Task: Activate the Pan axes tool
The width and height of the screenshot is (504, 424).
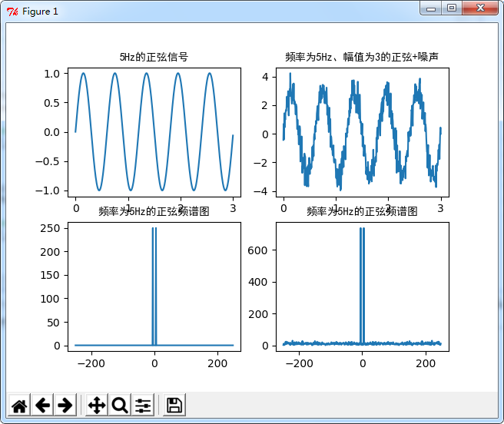Action: click(97, 405)
